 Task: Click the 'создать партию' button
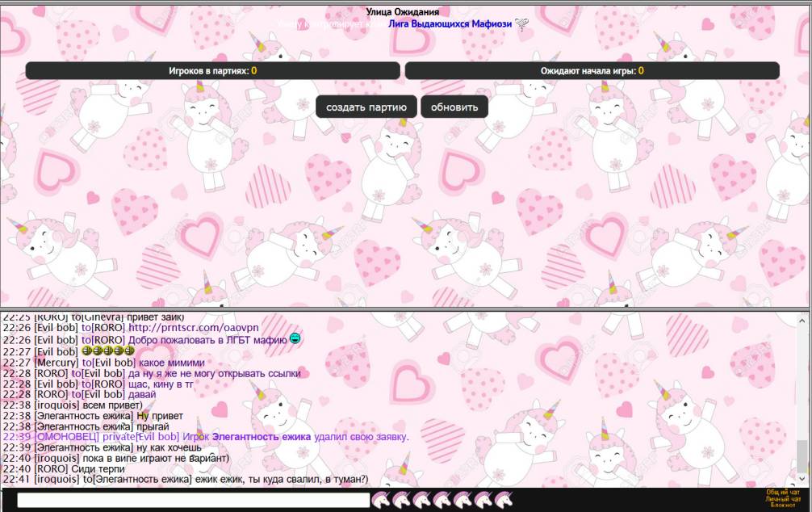pyautogui.click(x=366, y=107)
